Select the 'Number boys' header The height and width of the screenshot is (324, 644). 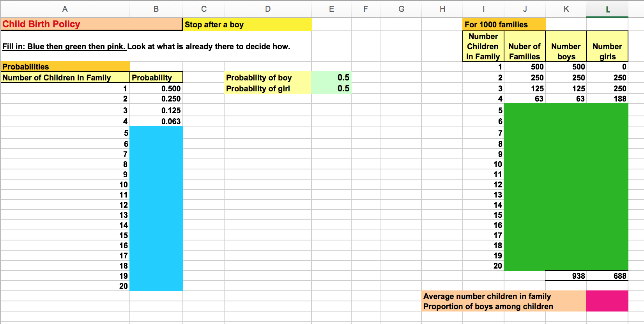(566, 46)
